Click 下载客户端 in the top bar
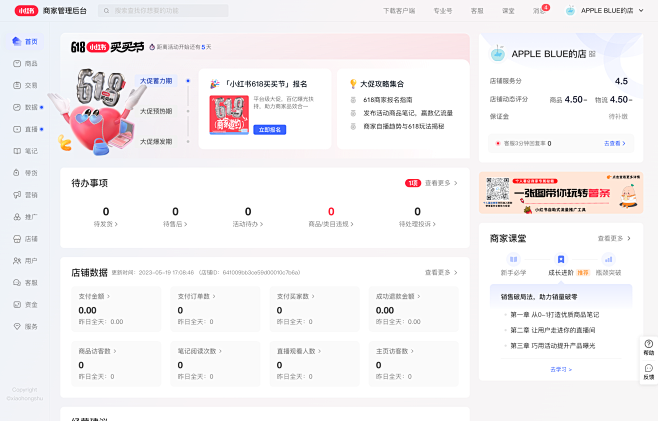Viewport: 658px width, 421px height. 399,11
